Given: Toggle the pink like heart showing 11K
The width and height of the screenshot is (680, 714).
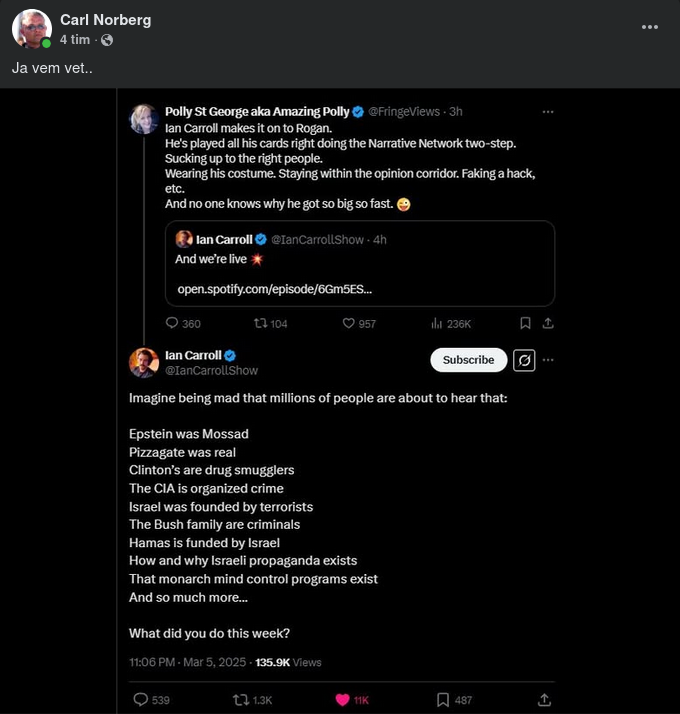Looking at the screenshot, I should click(342, 700).
